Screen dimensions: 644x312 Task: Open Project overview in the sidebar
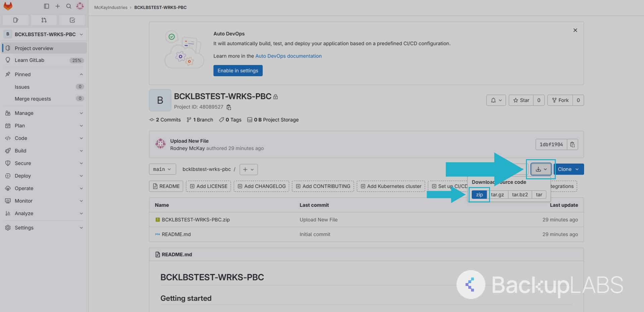point(34,48)
